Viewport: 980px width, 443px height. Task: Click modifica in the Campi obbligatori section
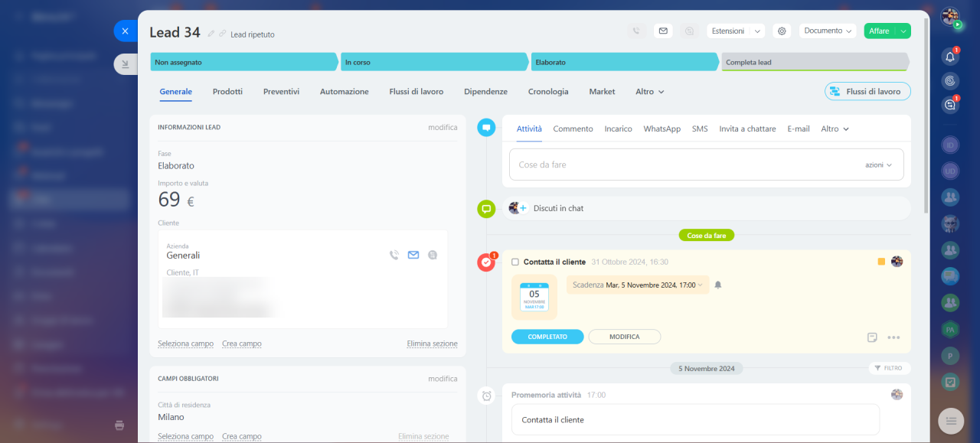pyautogui.click(x=443, y=379)
